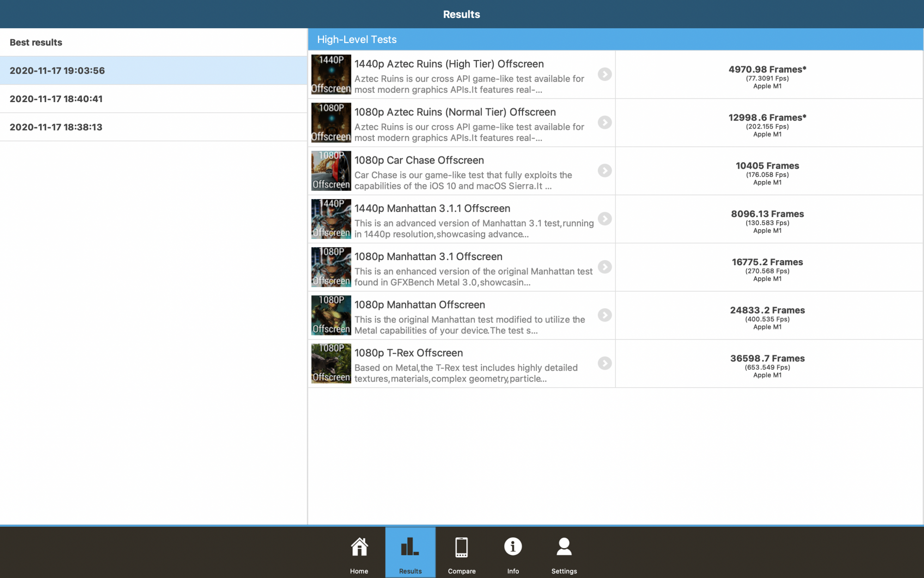Click the 10405 Frames Car Chase score
This screenshot has width=924, height=578.
(x=767, y=166)
